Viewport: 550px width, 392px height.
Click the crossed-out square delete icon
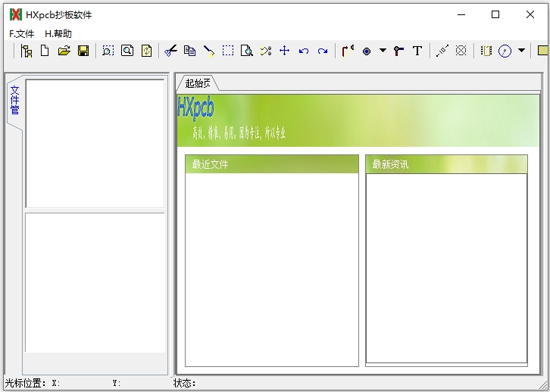[461, 51]
